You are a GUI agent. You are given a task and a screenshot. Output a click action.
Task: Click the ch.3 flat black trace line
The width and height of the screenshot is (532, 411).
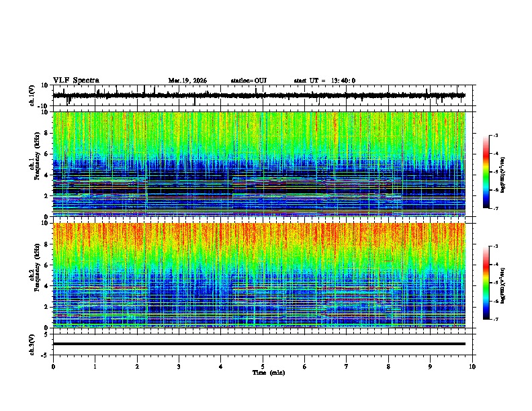(x=259, y=344)
